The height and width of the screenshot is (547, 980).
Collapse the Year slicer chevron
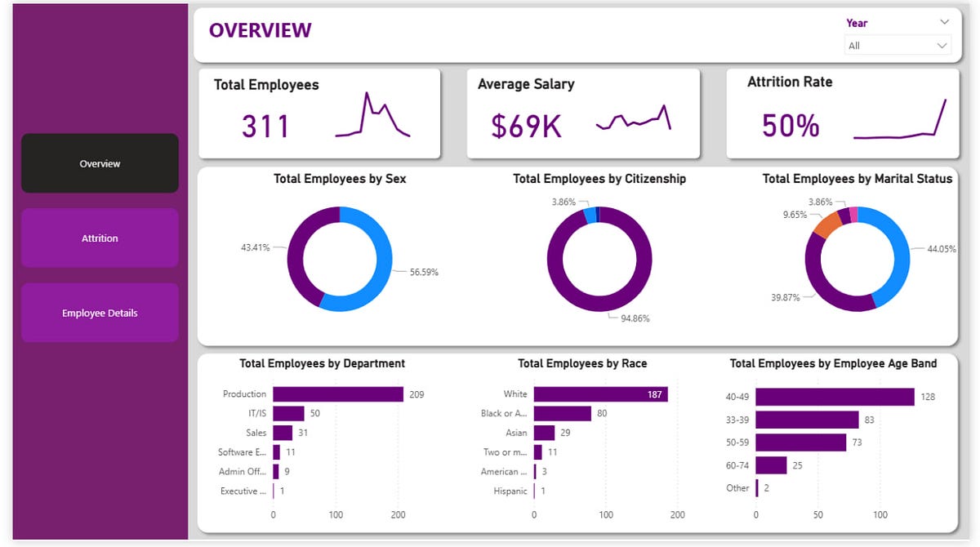click(x=943, y=23)
